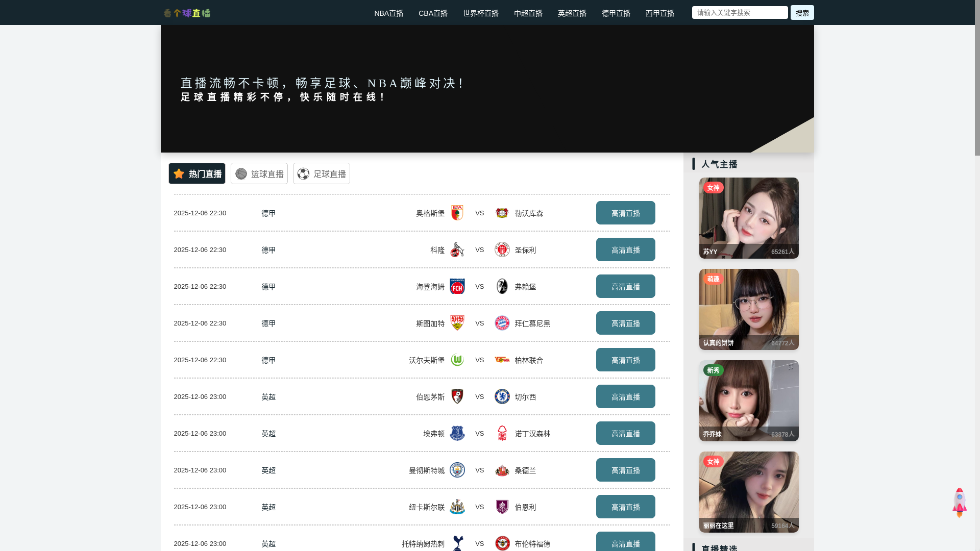Click the Everton team crest

pyautogui.click(x=457, y=433)
